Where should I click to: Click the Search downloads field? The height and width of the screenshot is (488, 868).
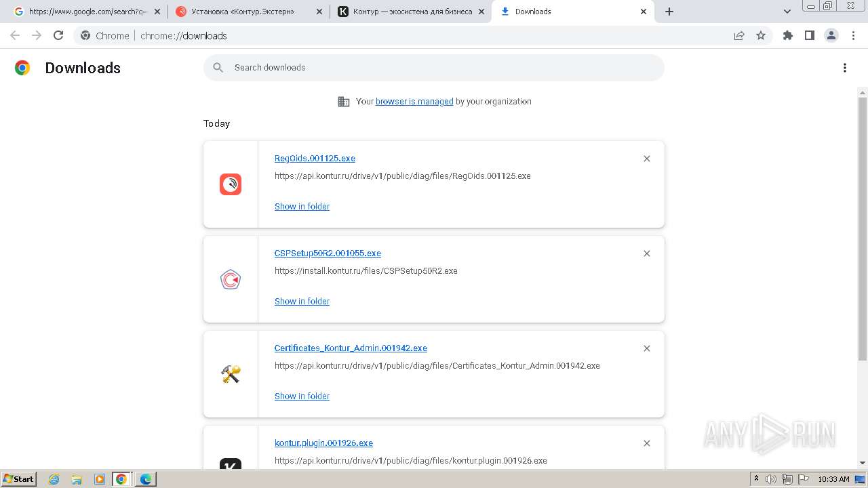pos(434,67)
